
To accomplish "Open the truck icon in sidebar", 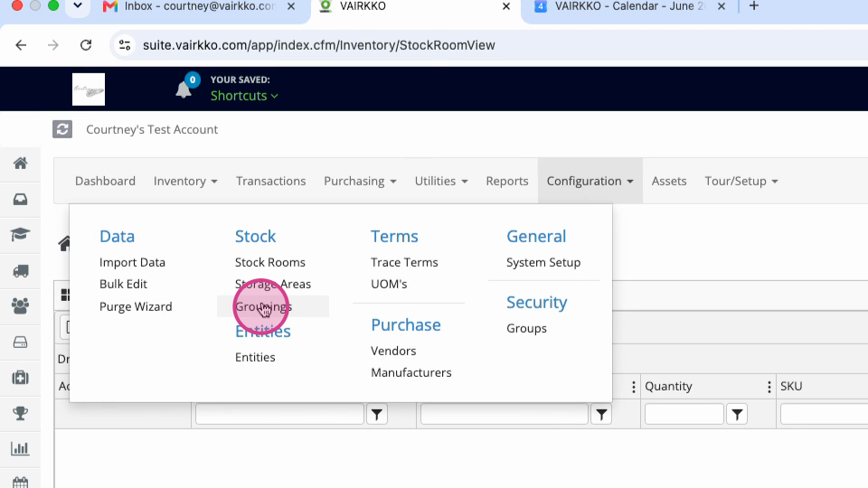I will [21, 271].
